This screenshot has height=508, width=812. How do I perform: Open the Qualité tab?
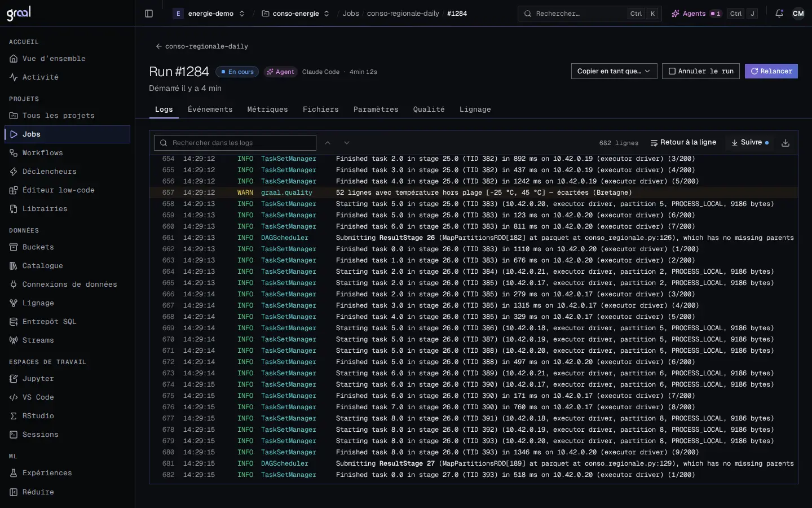click(x=429, y=110)
